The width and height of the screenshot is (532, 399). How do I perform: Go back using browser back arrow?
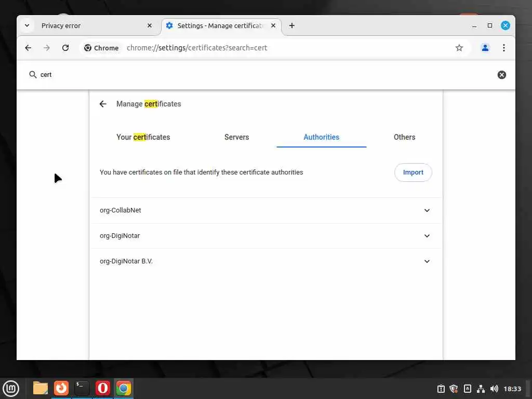[x=28, y=48]
